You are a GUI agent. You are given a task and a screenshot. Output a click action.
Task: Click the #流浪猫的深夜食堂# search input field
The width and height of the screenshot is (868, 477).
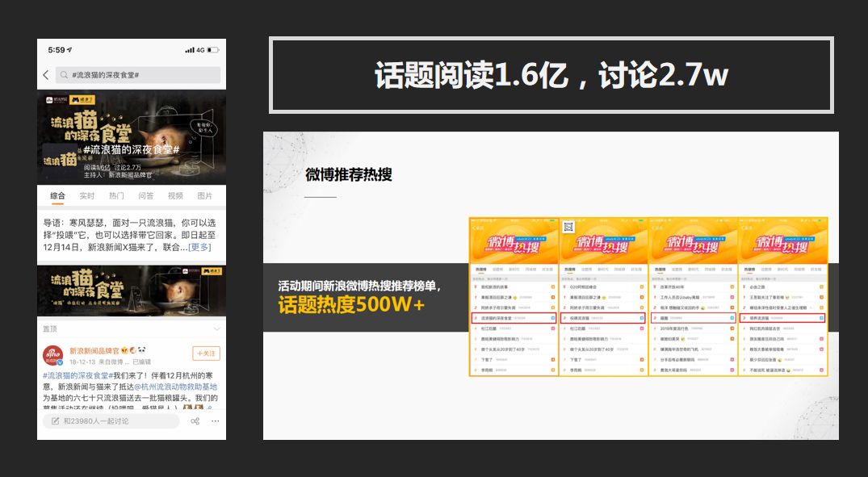click(137, 75)
